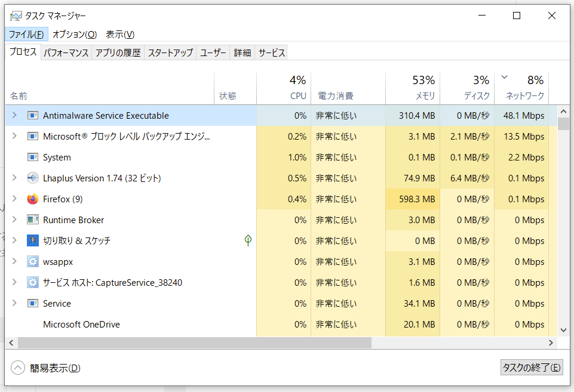
Task: Click the System process icon
Action: click(x=33, y=158)
